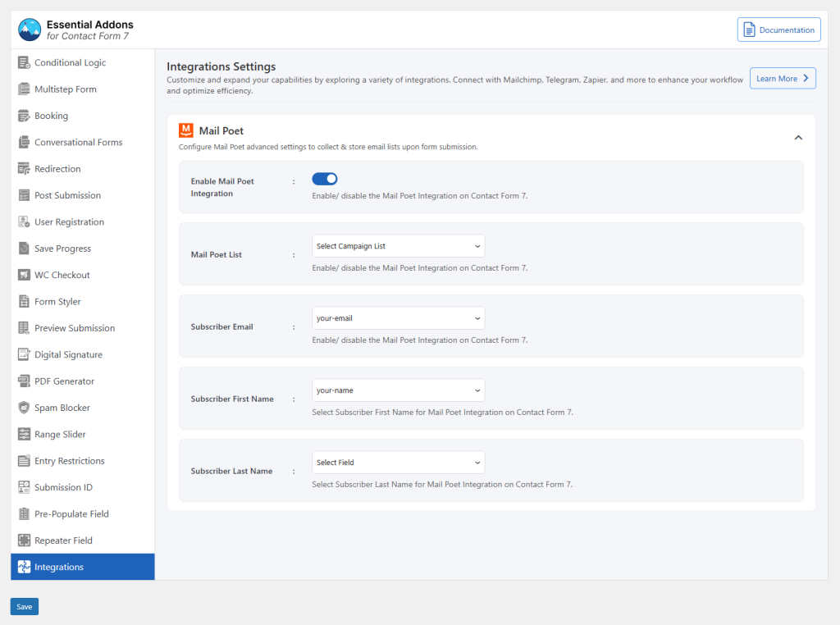Click the Post Submission icon
The height and width of the screenshot is (625, 840).
tap(24, 195)
